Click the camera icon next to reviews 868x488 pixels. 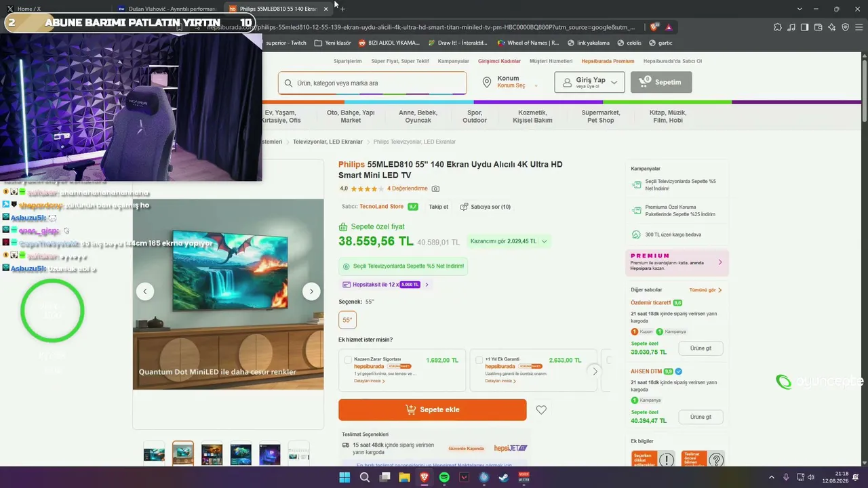coord(435,188)
